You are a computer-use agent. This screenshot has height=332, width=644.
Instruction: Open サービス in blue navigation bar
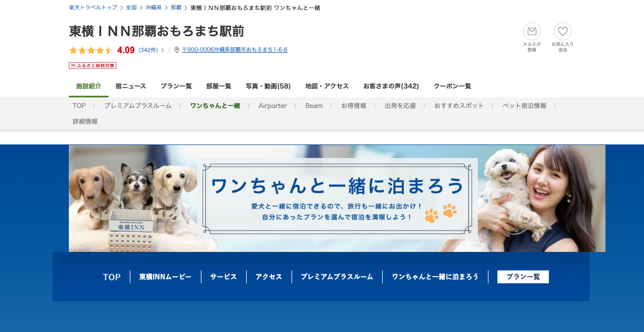223,277
